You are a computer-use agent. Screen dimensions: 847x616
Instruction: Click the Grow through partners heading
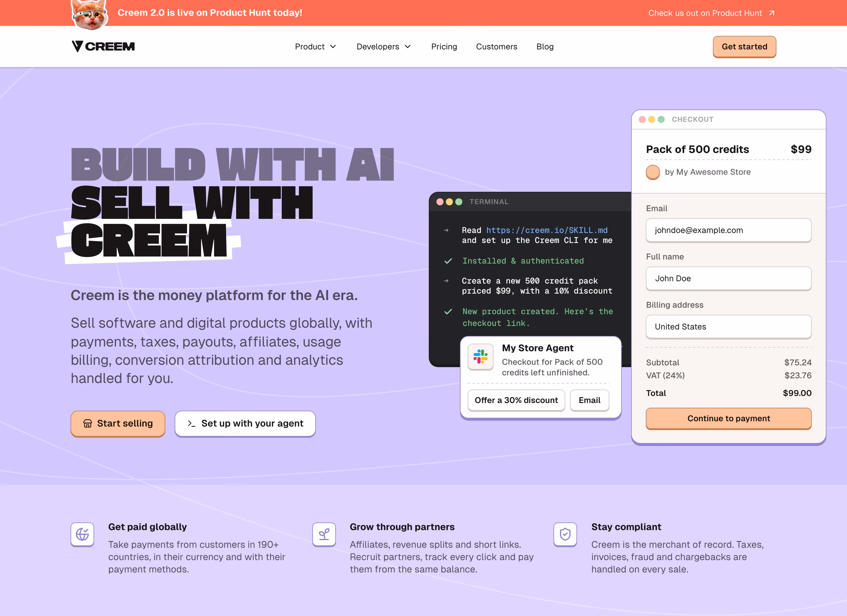tap(402, 527)
